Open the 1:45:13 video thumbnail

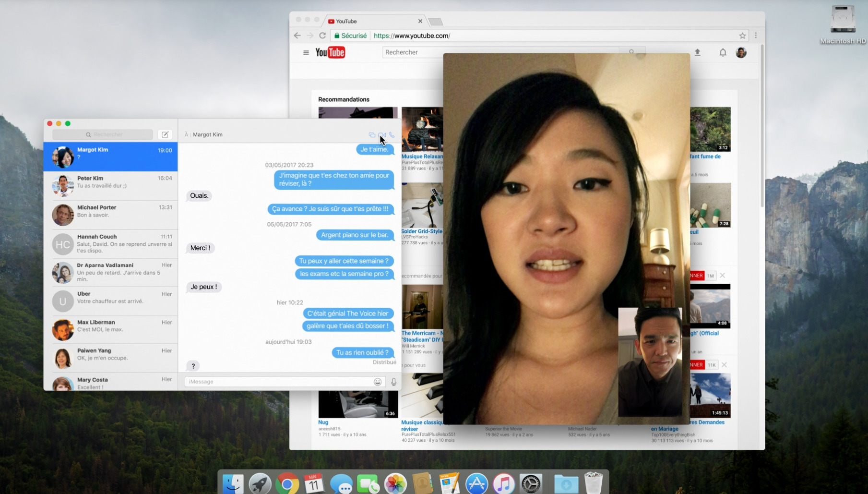pos(710,396)
